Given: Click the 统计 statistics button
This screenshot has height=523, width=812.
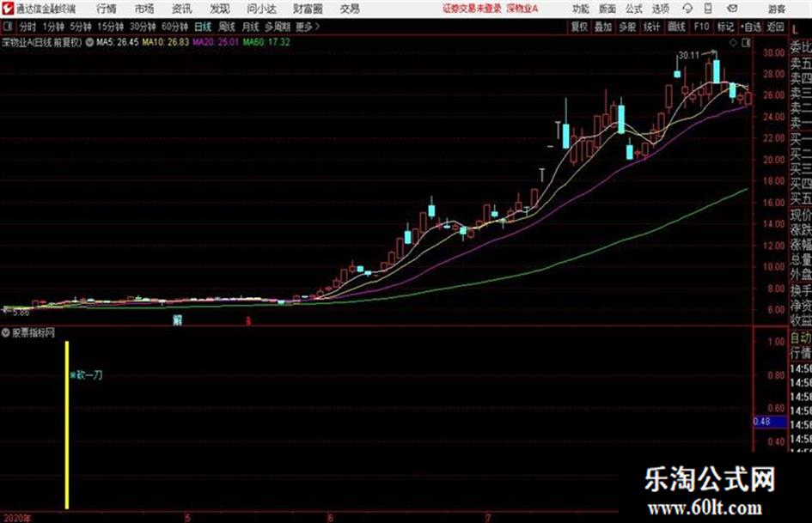Looking at the screenshot, I should 651,27.
